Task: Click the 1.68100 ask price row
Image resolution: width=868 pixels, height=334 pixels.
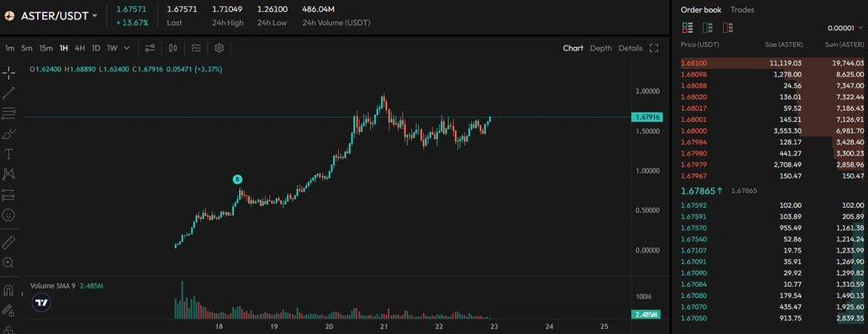Action: 772,64
